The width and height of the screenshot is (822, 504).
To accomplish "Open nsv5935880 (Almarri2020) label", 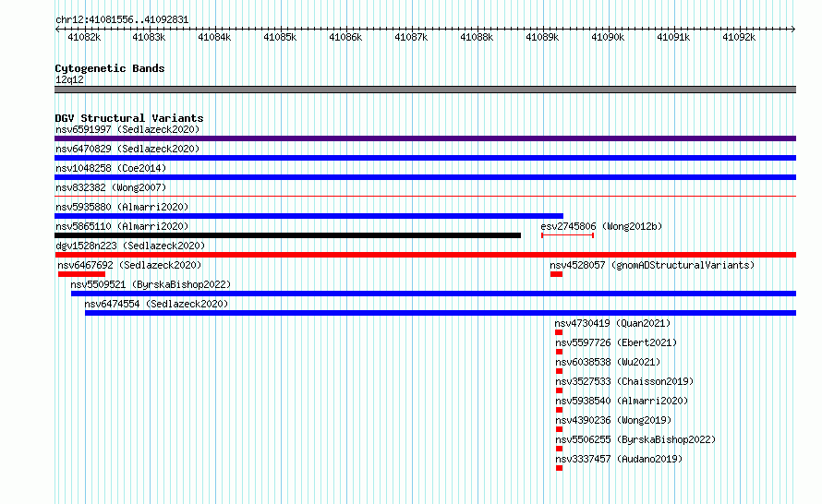I will (122, 207).
